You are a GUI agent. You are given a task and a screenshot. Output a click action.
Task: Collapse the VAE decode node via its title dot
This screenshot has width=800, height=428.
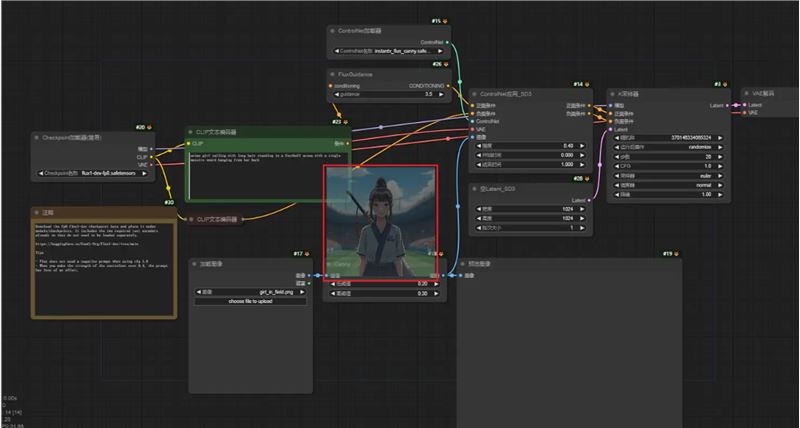[746, 94]
